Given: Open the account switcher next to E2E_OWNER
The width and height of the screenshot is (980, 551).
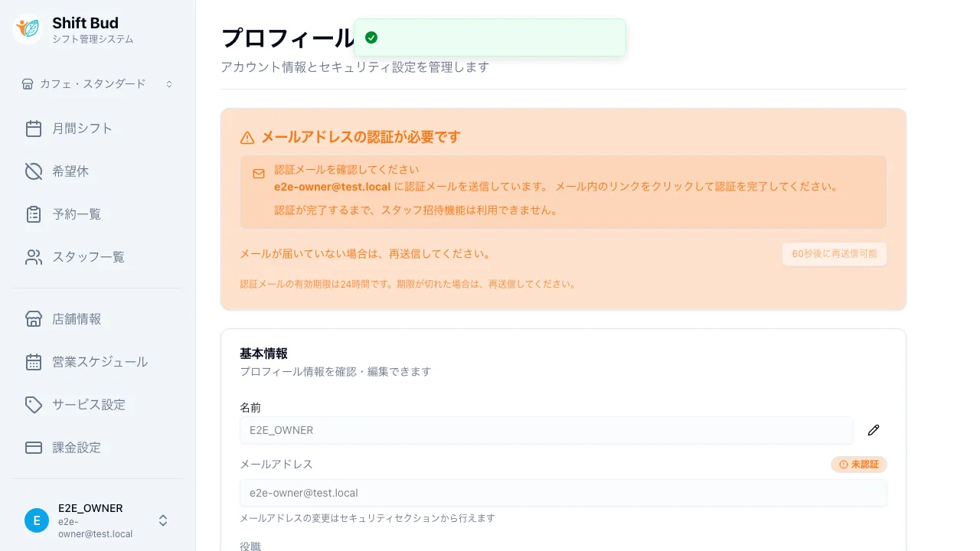Looking at the screenshot, I should tap(162, 520).
